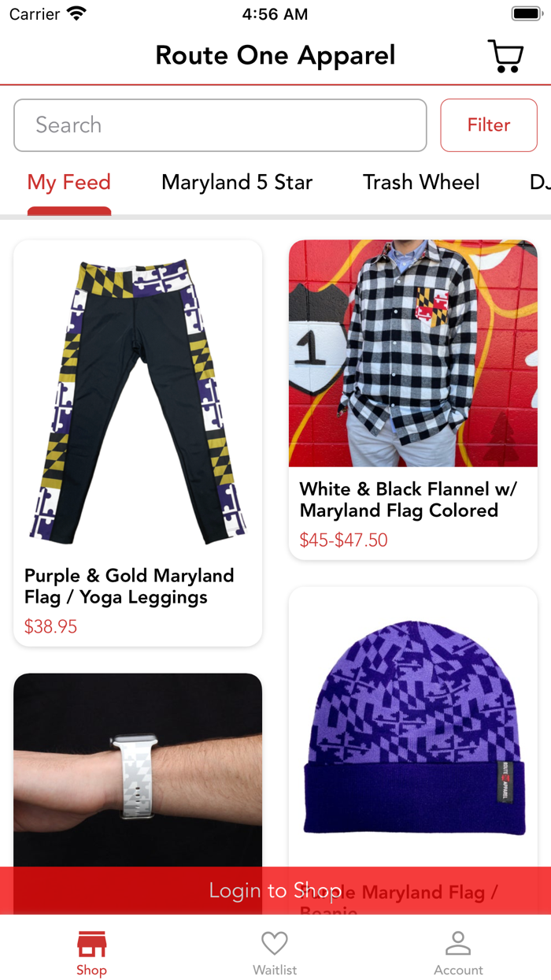Open the Maryland flag yoga leggings image

138,399
